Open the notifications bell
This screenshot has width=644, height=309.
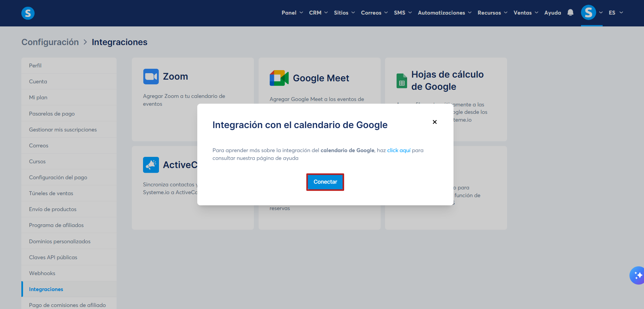[x=570, y=13]
